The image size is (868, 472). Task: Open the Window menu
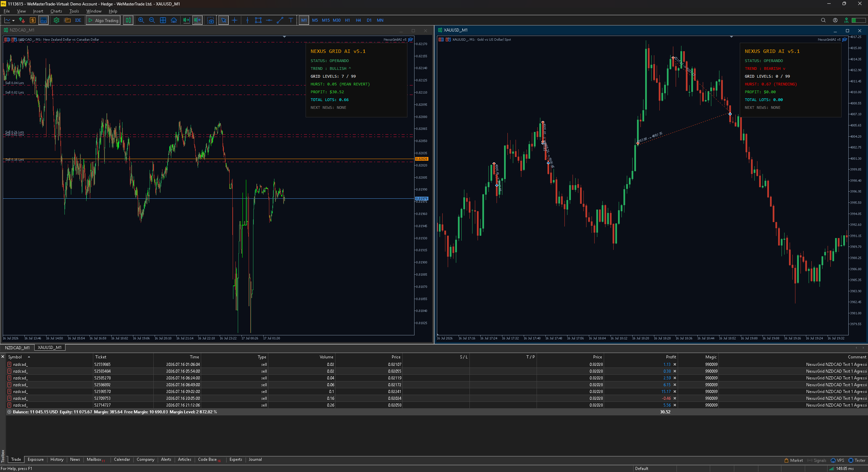[94, 11]
